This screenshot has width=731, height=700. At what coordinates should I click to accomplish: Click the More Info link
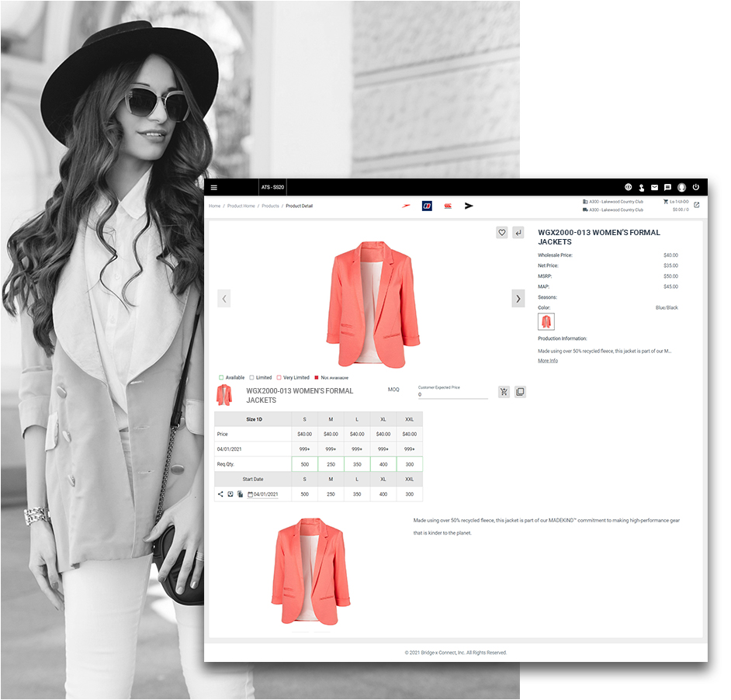coord(548,360)
